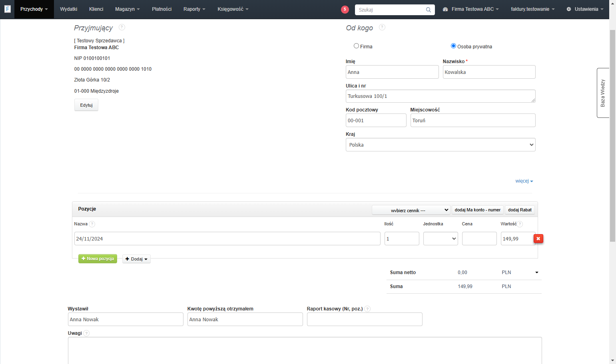Click the Kod pocztowy field
The height and width of the screenshot is (364, 616).
(376, 120)
